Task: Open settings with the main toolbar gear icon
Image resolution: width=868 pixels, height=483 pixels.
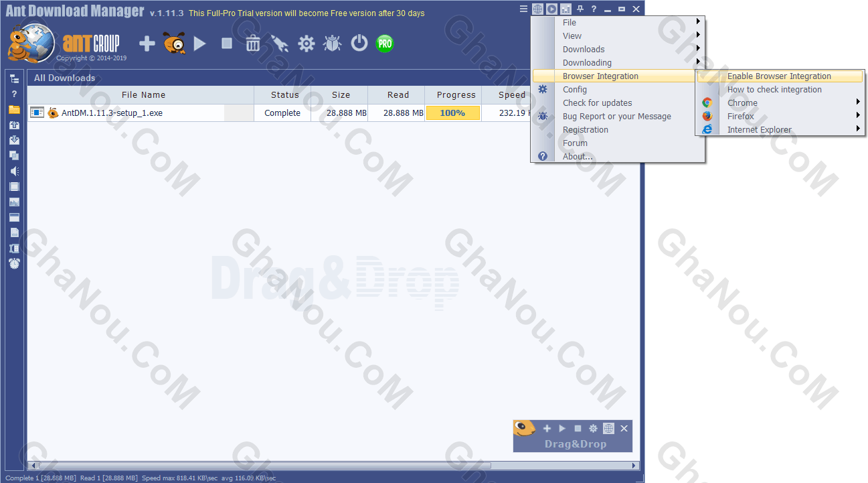Action: (x=307, y=44)
